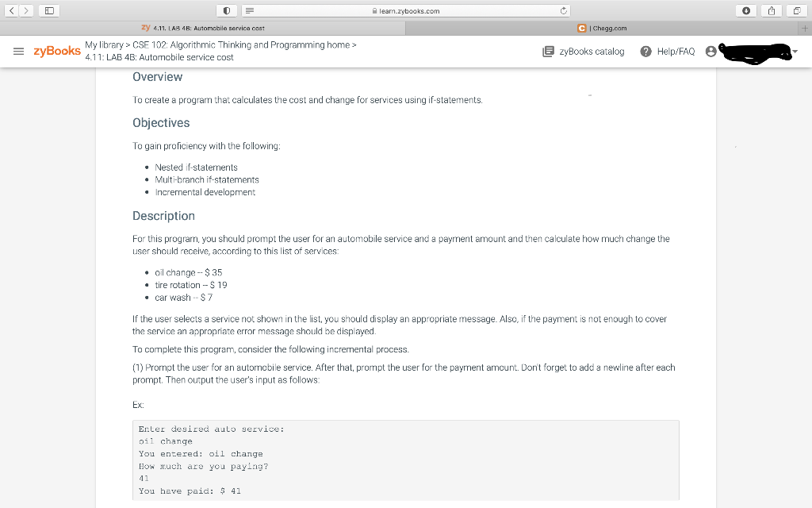The width and height of the screenshot is (812, 508).
Task: Open the Safari share menu
Action: tap(770, 10)
